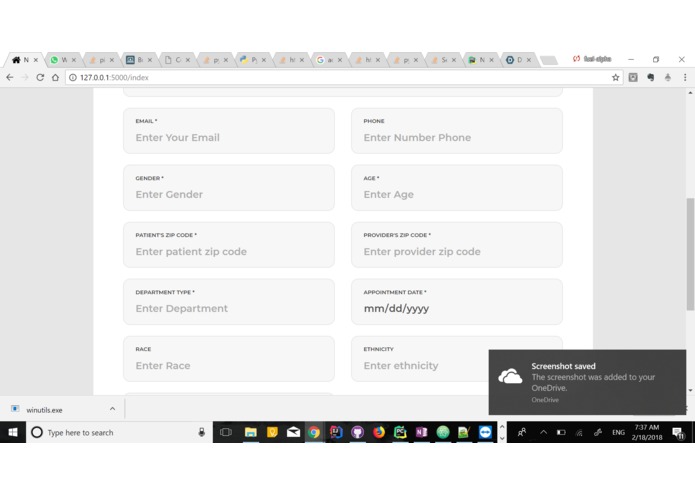Go back using the browser back arrow

(x=10, y=78)
